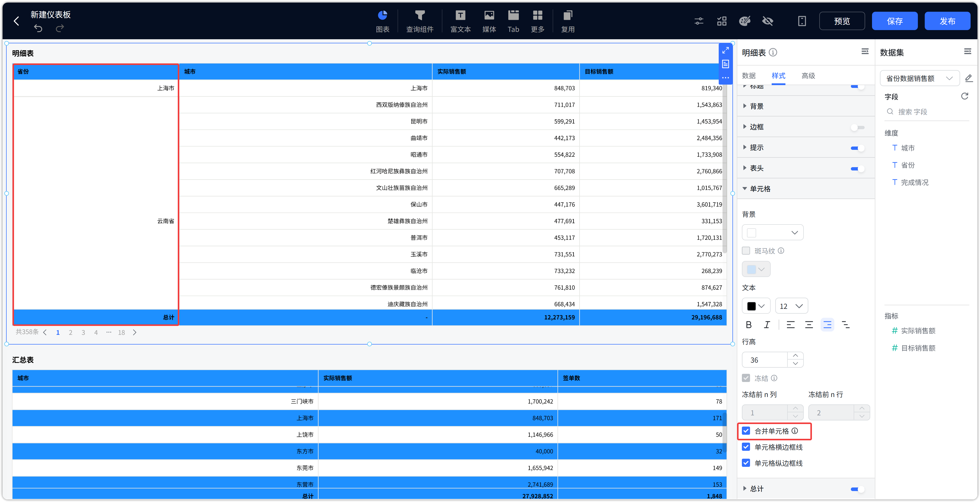Click the 保存 save button
The image size is (980, 502).
point(895,21)
